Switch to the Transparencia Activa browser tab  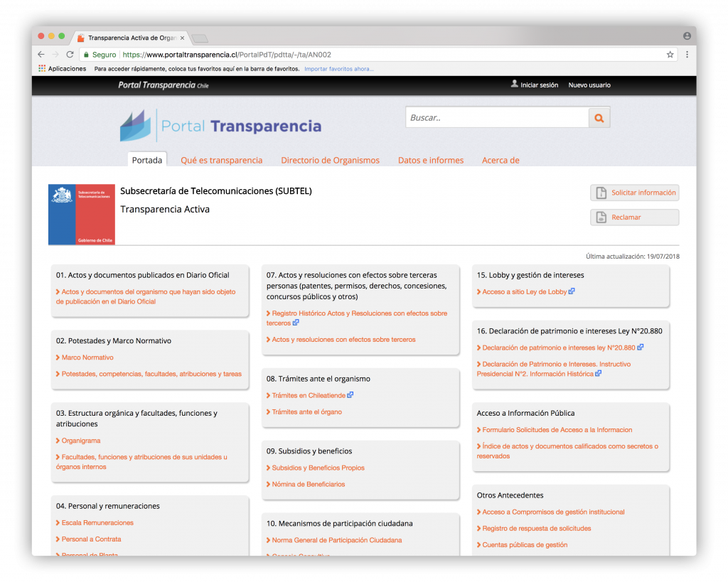point(132,38)
